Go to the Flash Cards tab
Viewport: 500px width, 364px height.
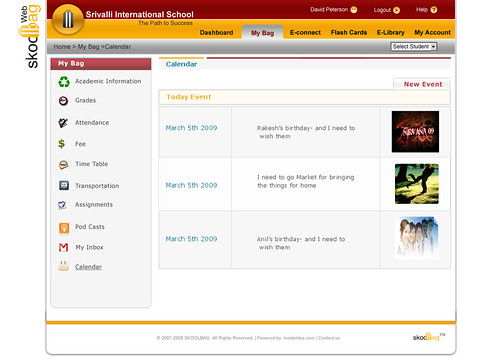[349, 33]
